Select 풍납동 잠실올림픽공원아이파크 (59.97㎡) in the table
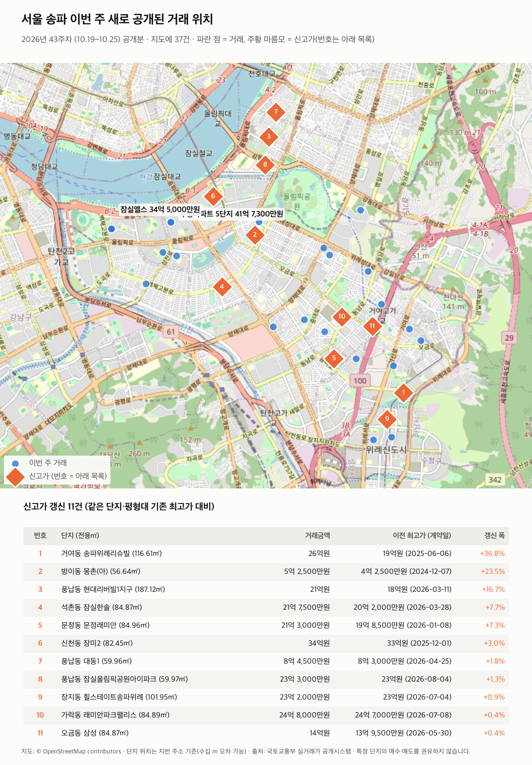This screenshot has height=765, width=532. (125, 679)
